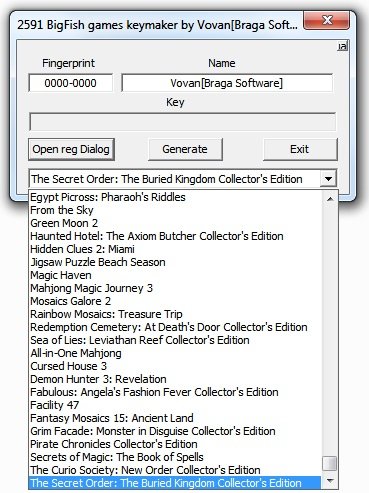This screenshot has height=493, width=369.
Task: Click the Generate button
Action: pyautogui.click(x=185, y=149)
